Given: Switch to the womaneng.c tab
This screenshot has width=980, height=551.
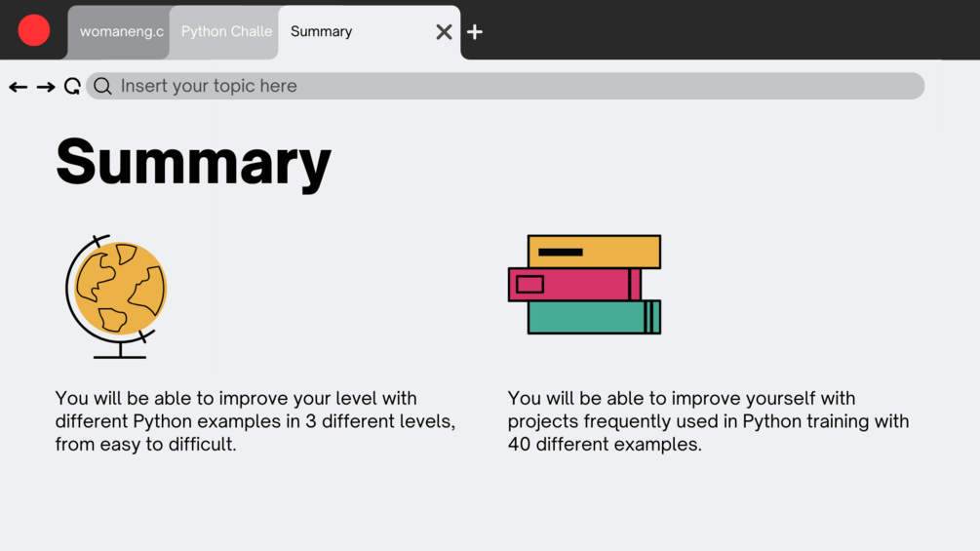Looking at the screenshot, I should [119, 32].
